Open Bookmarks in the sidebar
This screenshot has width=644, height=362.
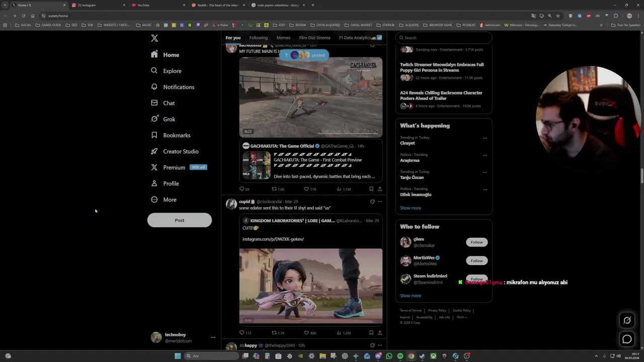point(171,135)
